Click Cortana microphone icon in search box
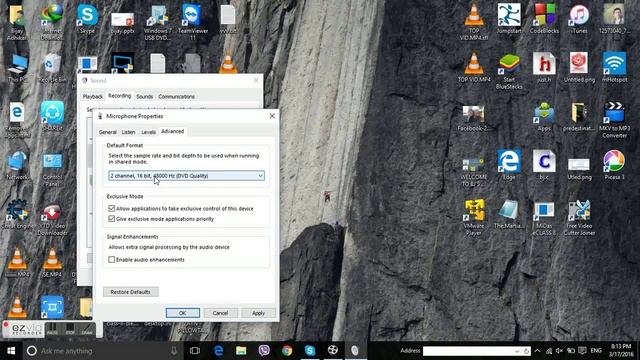640x360 pixels. [x=174, y=351]
